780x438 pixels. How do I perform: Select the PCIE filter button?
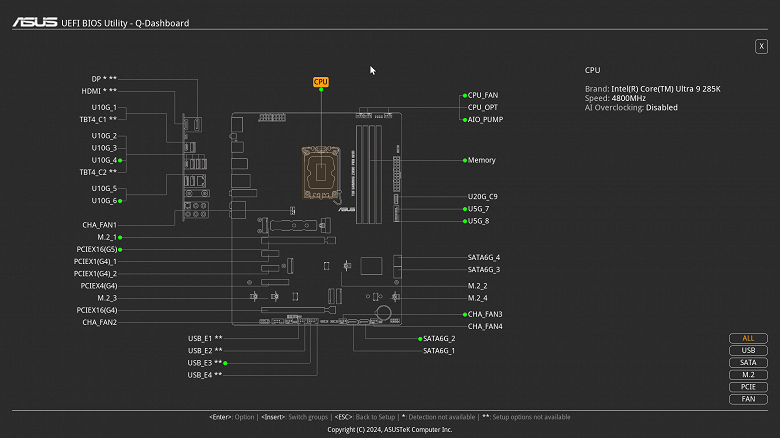point(748,387)
